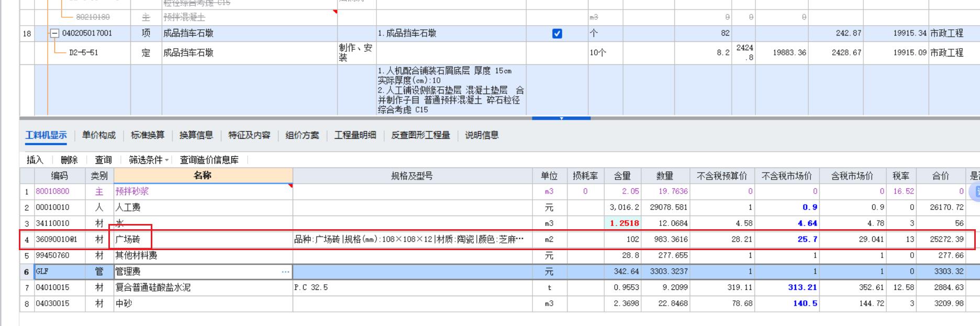Click the 含税市场价 column header

click(x=852, y=176)
